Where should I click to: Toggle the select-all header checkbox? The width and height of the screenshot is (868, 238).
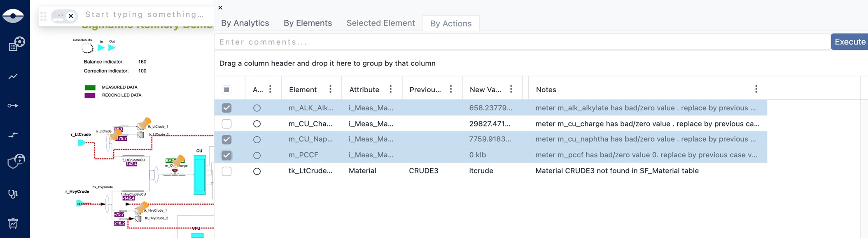point(226,90)
